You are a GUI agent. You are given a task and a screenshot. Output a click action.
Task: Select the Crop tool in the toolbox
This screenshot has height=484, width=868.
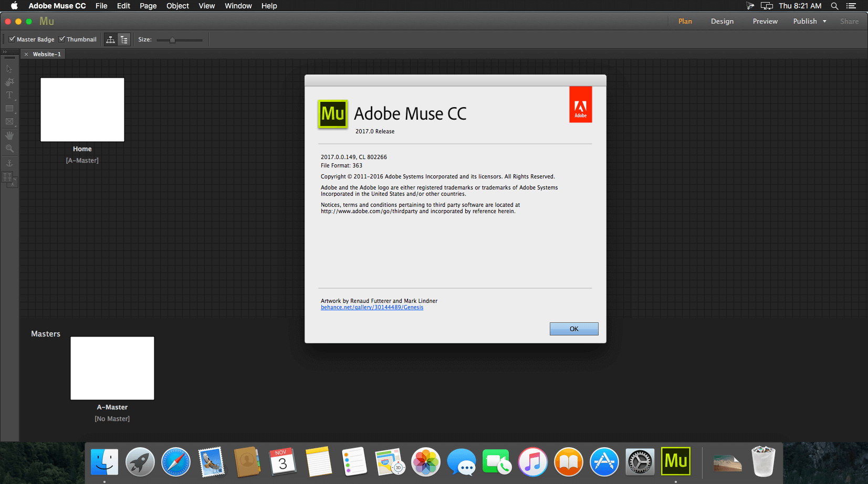[x=9, y=82]
